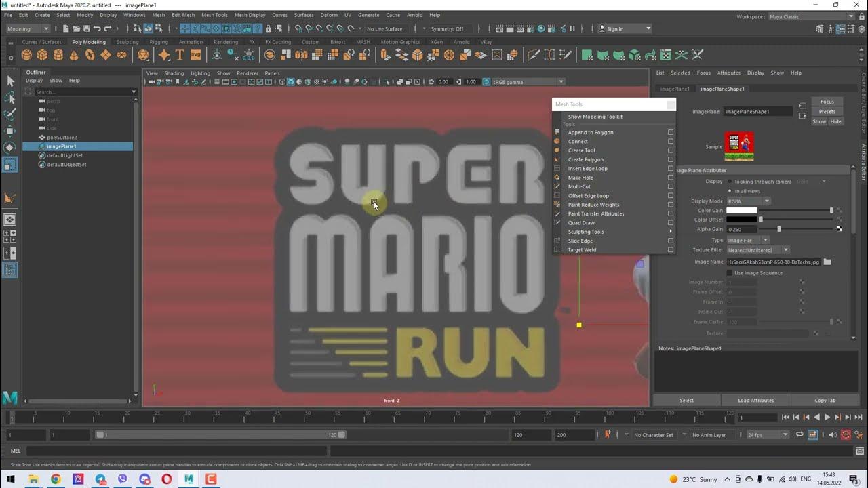This screenshot has height=488, width=868.
Task: Create a new scene using toolbar icon
Action: pos(64,28)
